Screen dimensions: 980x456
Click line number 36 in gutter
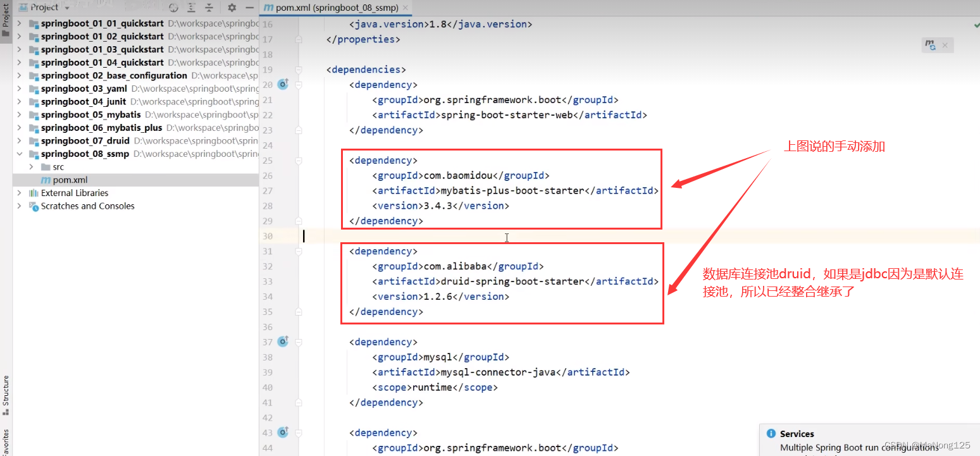(x=267, y=327)
